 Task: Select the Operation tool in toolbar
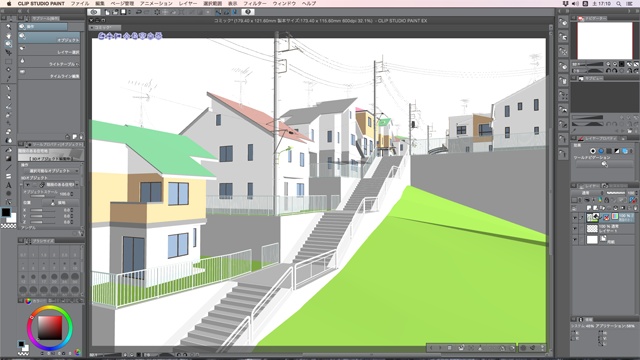(x=8, y=44)
